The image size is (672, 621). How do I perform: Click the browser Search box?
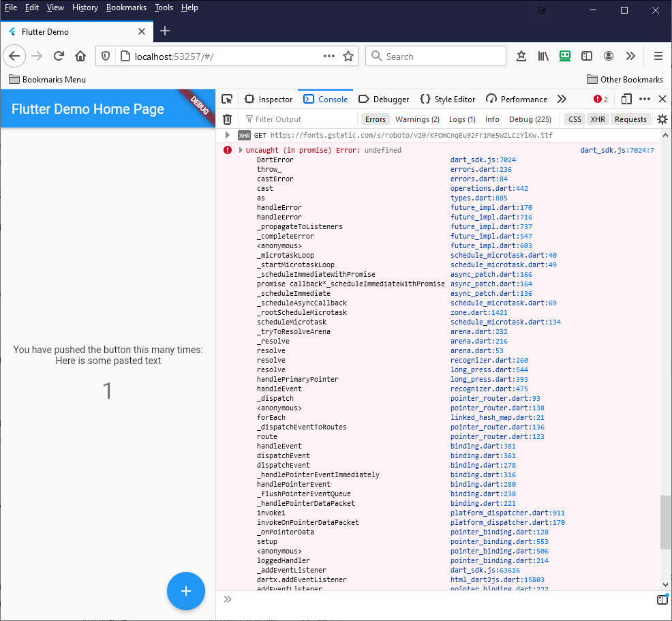tap(436, 56)
